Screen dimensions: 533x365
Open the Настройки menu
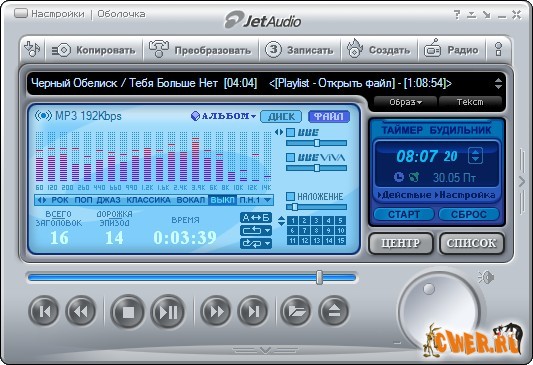57,14
